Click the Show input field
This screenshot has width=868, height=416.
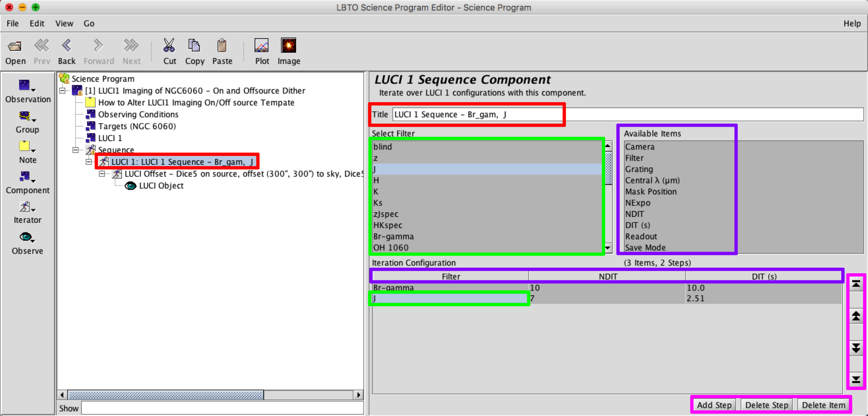pos(223,408)
